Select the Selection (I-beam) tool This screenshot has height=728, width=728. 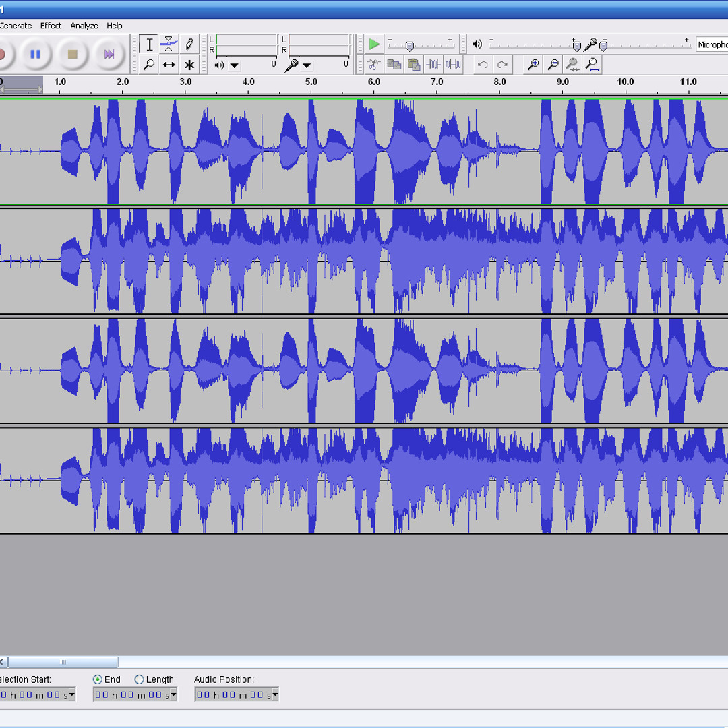[x=149, y=44]
